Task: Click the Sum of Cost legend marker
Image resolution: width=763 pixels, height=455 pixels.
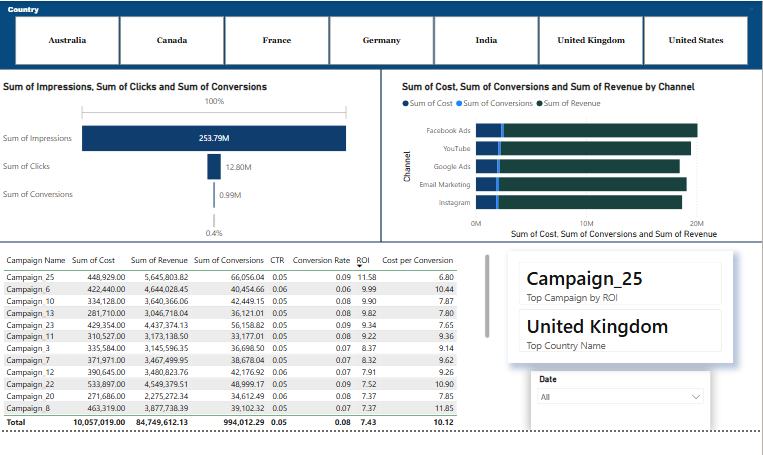Action: pyautogui.click(x=405, y=103)
